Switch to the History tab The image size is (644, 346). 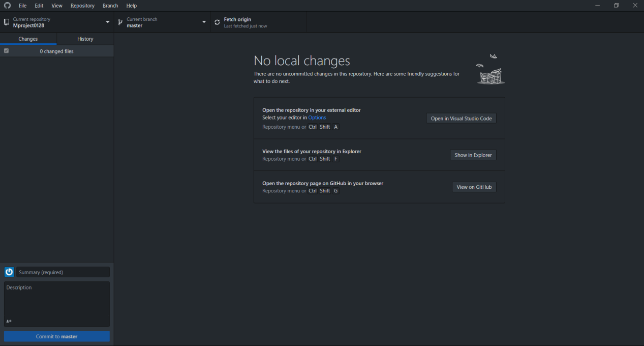(85, 39)
